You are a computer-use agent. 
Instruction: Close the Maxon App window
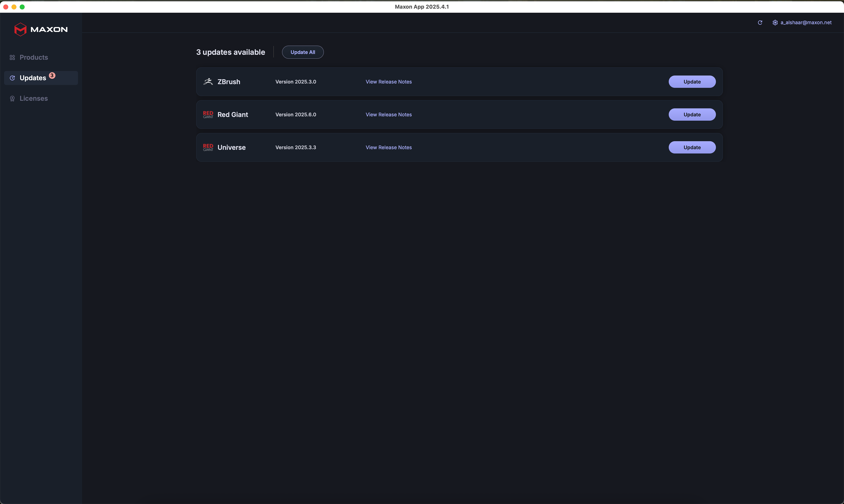(x=6, y=7)
